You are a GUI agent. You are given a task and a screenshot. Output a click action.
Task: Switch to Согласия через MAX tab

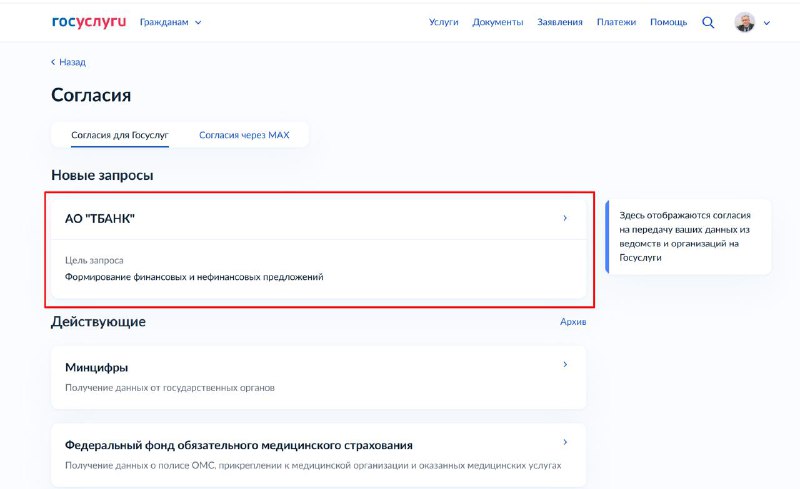(x=244, y=135)
